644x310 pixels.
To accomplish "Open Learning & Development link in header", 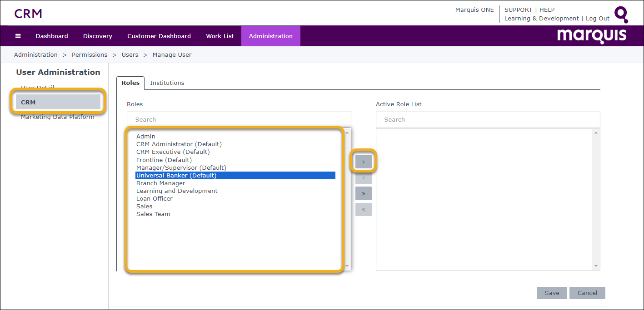I will [x=542, y=18].
